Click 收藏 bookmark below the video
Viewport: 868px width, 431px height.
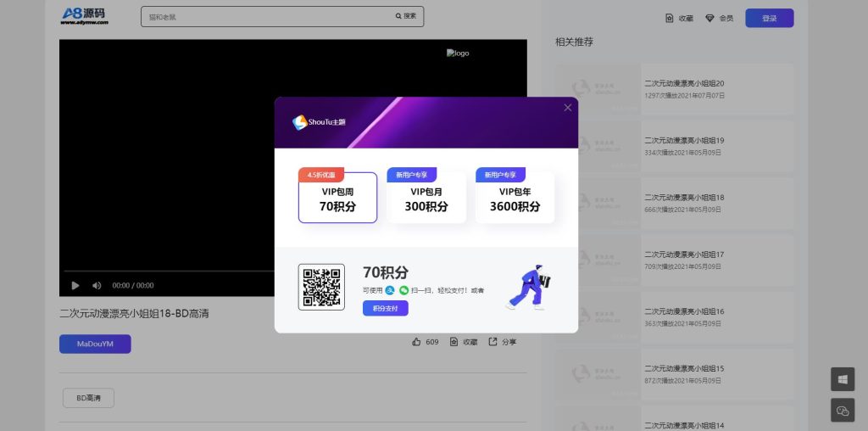point(464,342)
